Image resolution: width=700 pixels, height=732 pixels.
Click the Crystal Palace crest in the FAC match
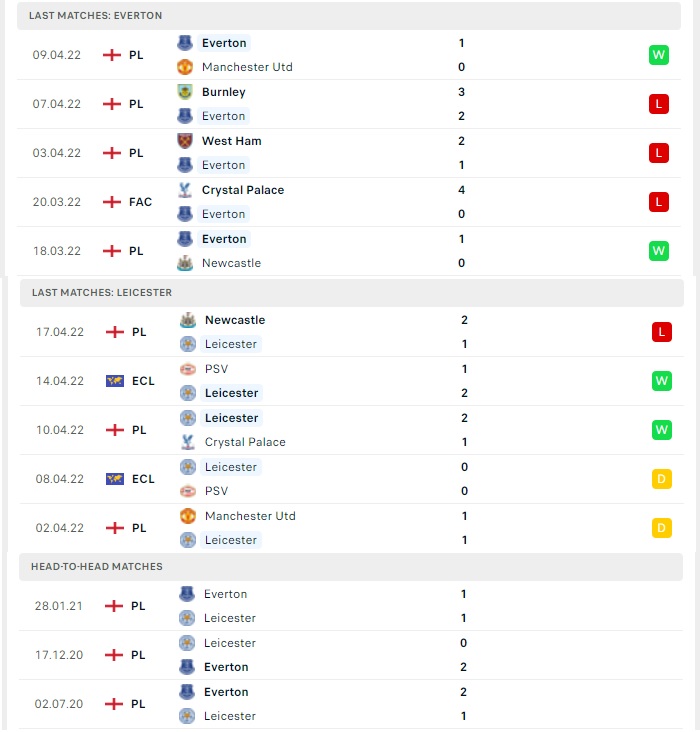[185, 190]
